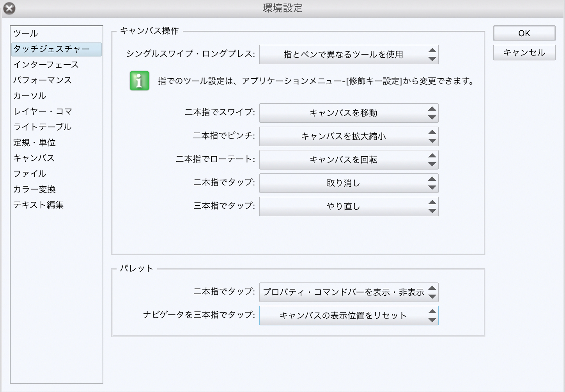Open the 二本指でローテート dropdown

point(349,160)
